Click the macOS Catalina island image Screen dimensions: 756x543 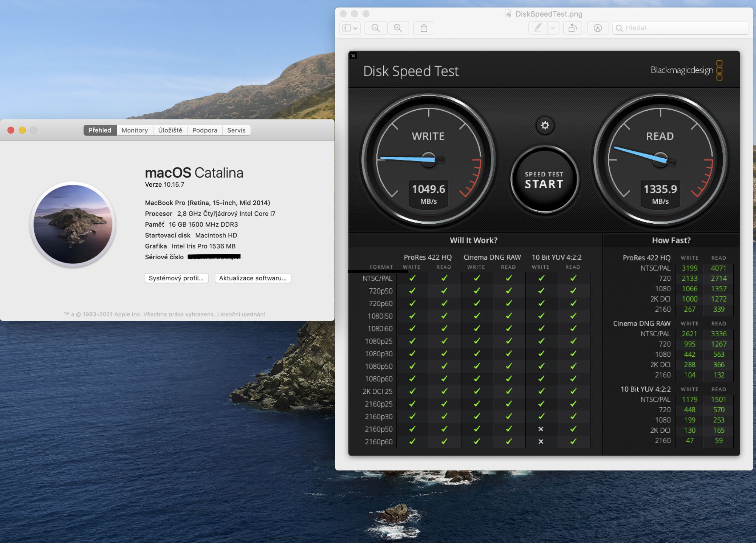(73, 224)
